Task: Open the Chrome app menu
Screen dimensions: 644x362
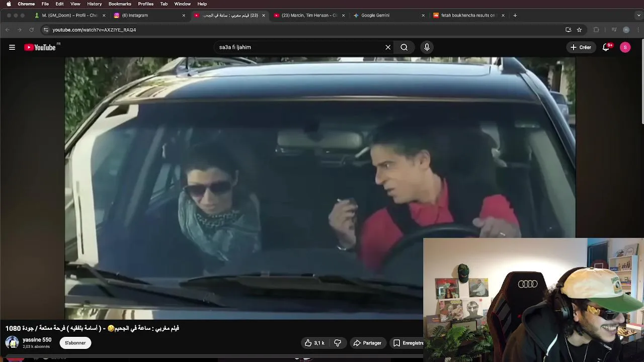Action: 26,4
